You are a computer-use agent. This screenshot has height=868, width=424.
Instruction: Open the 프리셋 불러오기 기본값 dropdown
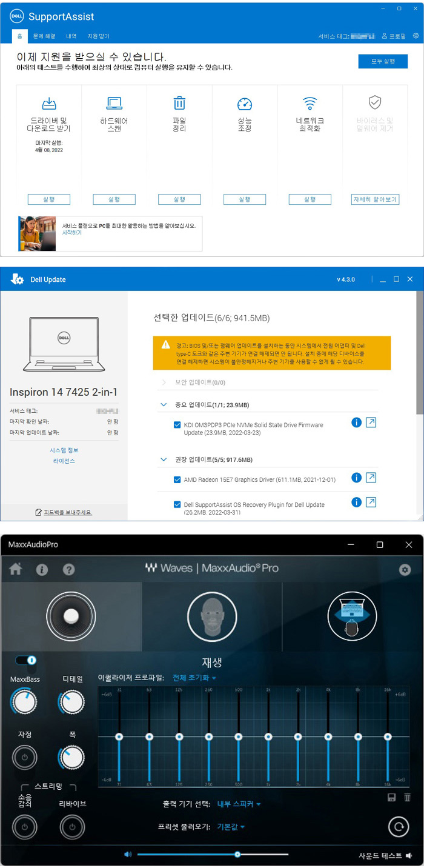(x=231, y=826)
